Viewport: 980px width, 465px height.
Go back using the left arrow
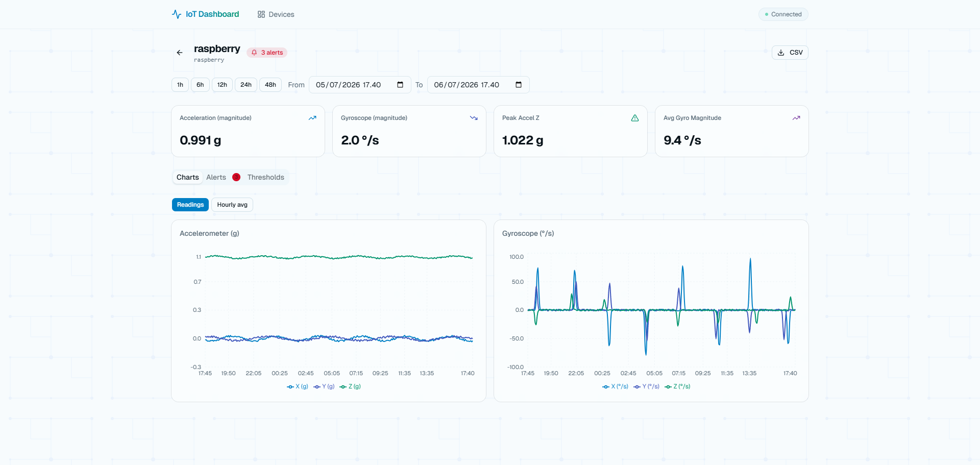pyautogui.click(x=180, y=53)
